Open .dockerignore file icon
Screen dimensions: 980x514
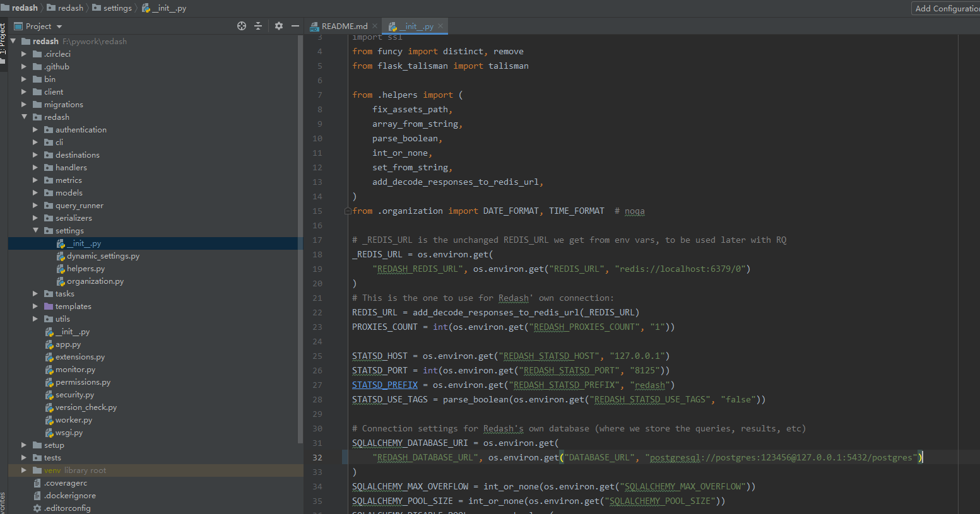click(37, 495)
